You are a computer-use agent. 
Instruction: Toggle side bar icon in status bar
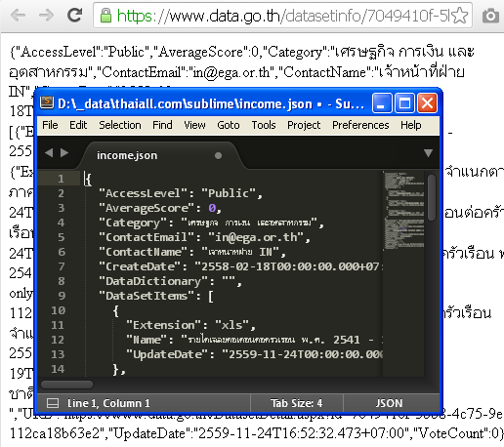click(53, 403)
